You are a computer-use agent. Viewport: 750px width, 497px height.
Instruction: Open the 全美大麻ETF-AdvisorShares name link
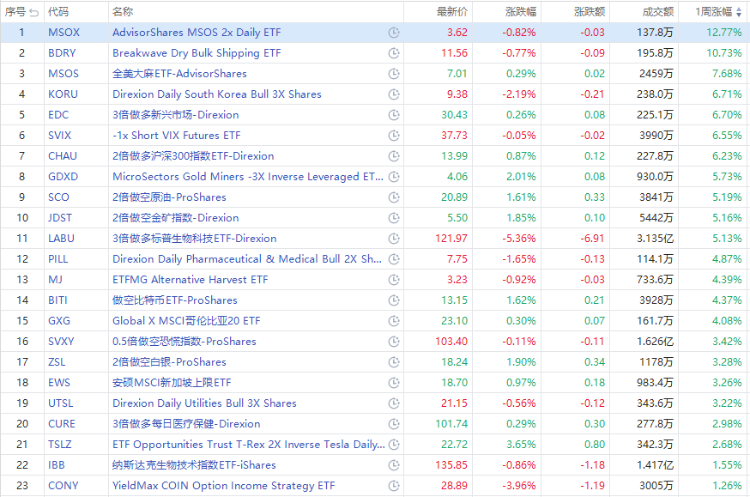coord(179,74)
